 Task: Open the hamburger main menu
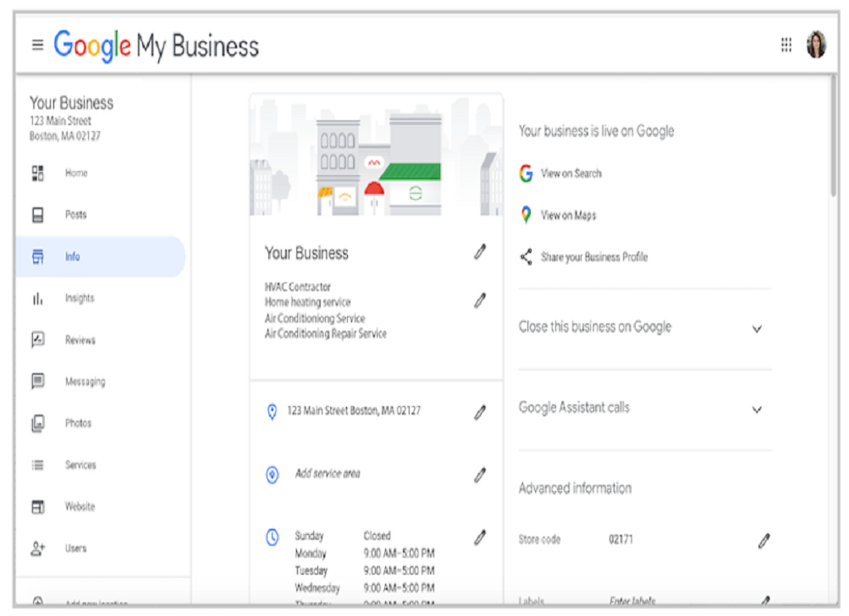pos(37,45)
